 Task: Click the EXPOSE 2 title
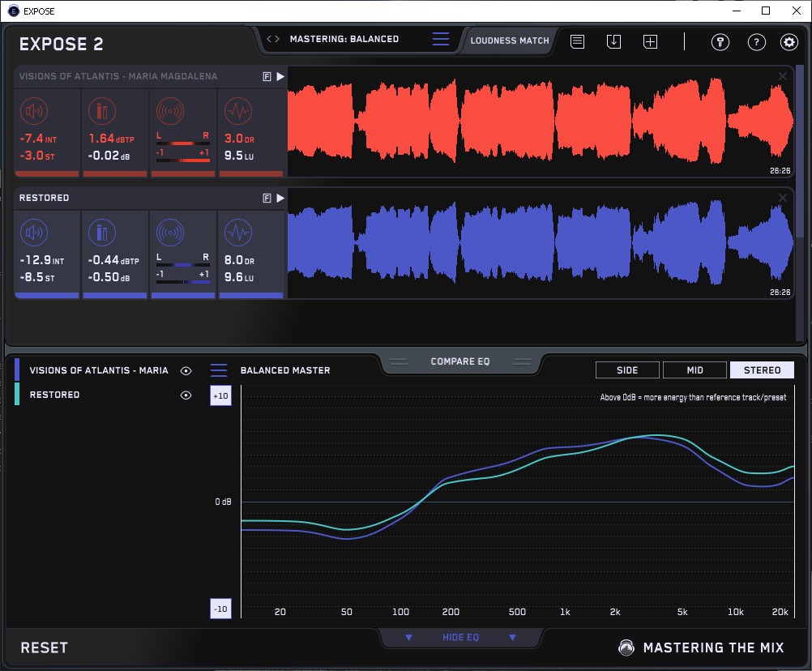pyautogui.click(x=61, y=44)
